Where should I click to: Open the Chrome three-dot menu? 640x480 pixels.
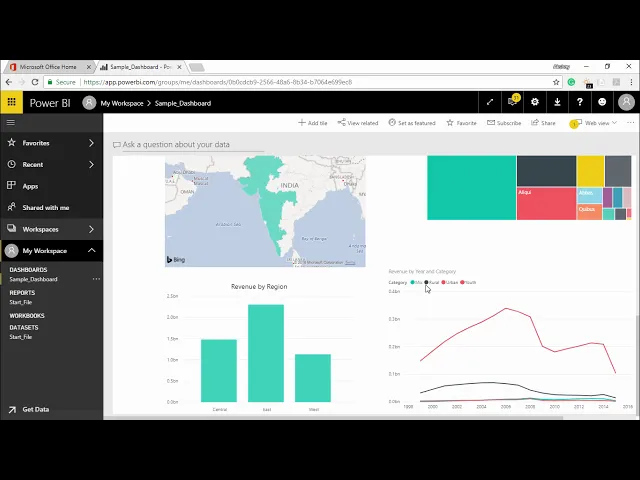tap(631, 82)
